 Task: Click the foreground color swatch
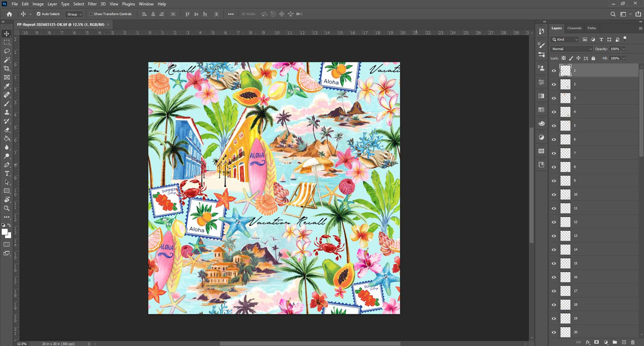pyautogui.click(x=5, y=232)
